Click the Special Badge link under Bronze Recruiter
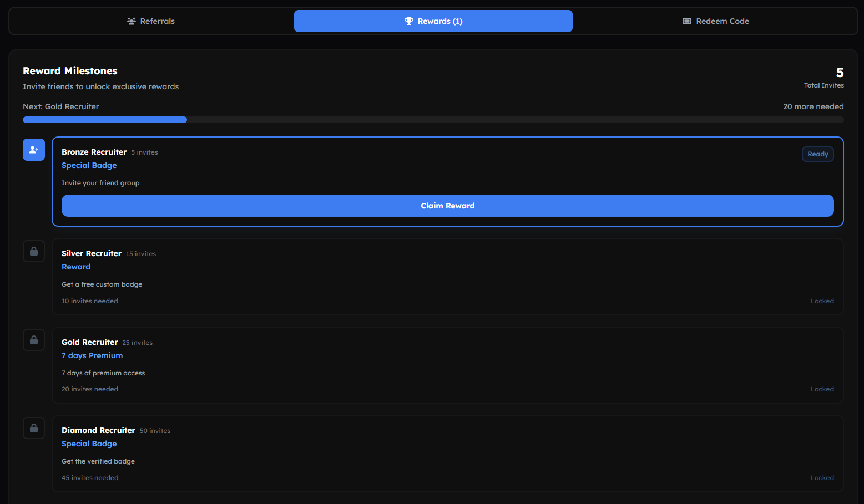The height and width of the screenshot is (504, 864). 89,165
